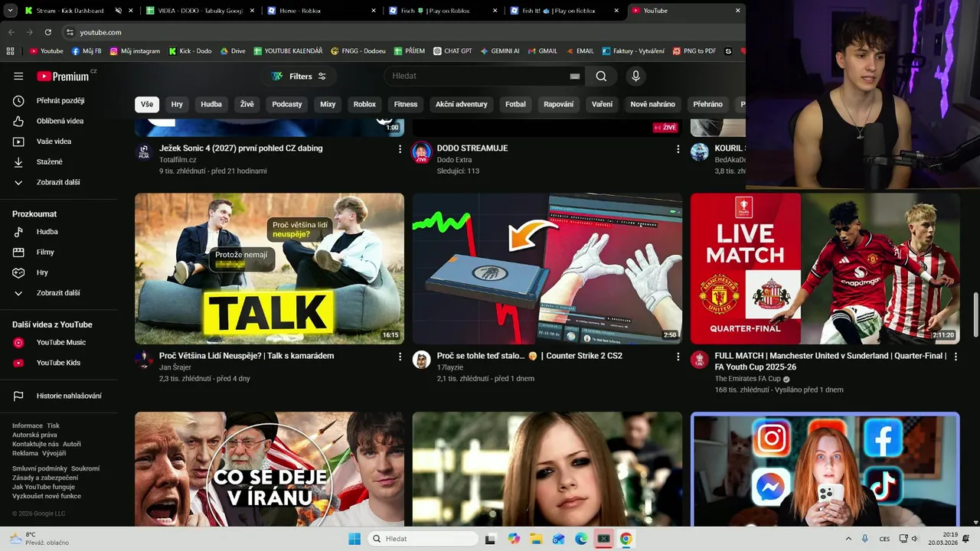
Task: Open Totalfilm.cz channel avatar
Action: coord(144,152)
